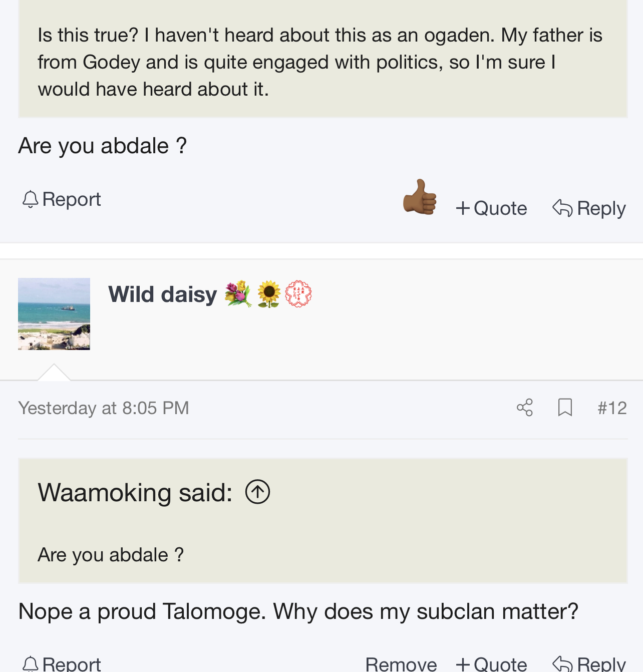Like the post with thumbs up

click(420, 197)
